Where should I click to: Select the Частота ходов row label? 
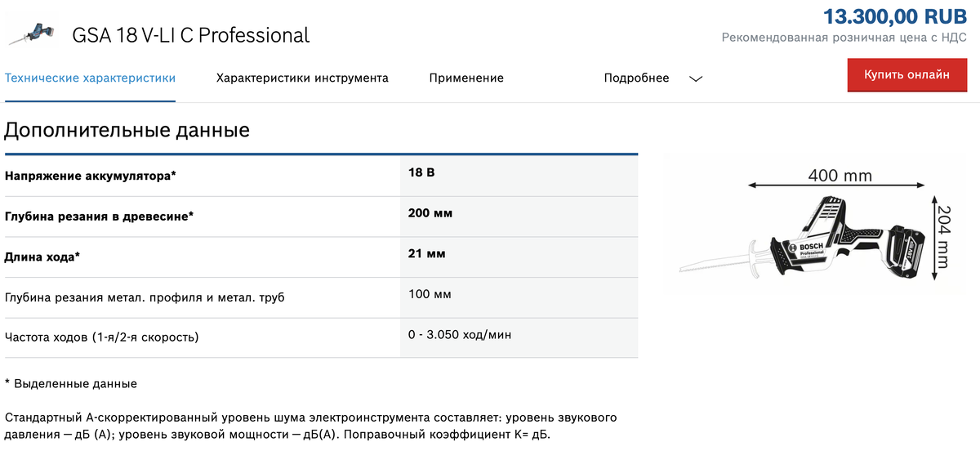pos(102,337)
